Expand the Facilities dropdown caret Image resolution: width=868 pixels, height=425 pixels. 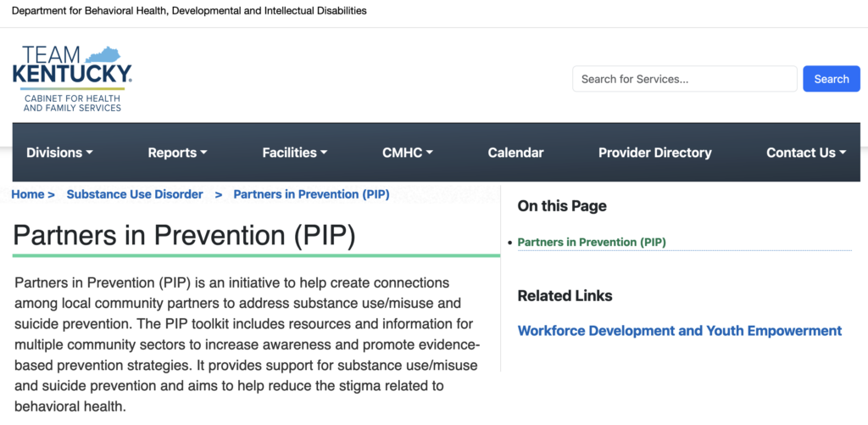pyautogui.click(x=324, y=153)
